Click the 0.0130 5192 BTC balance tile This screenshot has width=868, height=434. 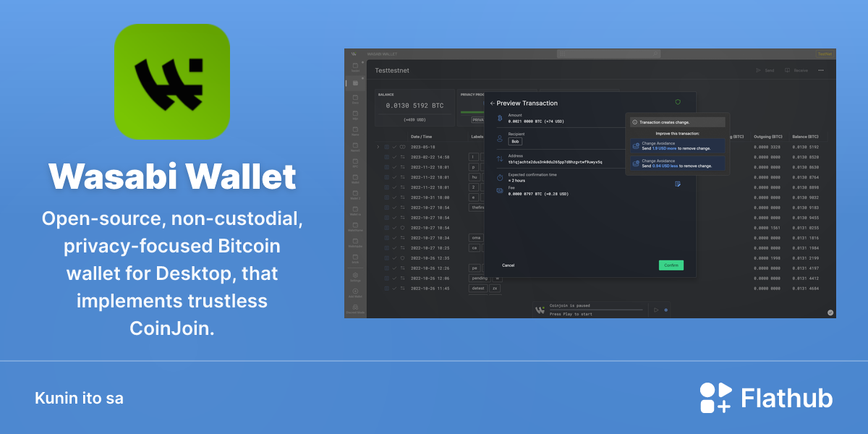pyautogui.click(x=414, y=106)
